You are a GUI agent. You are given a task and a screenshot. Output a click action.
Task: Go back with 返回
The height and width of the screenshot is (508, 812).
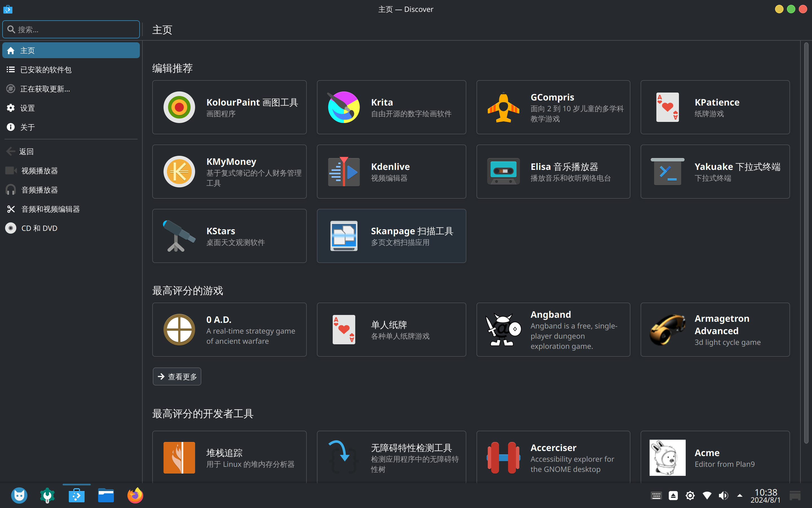pyautogui.click(x=71, y=152)
